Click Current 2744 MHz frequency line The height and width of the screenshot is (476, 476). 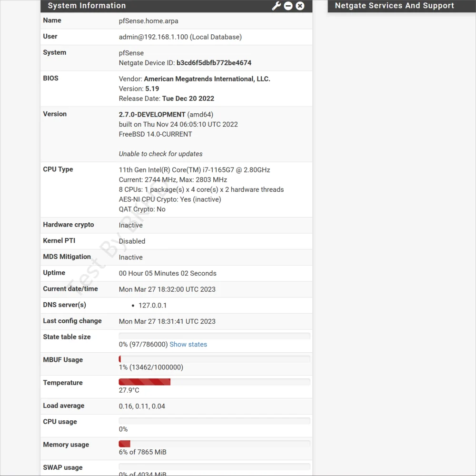[x=173, y=180]
